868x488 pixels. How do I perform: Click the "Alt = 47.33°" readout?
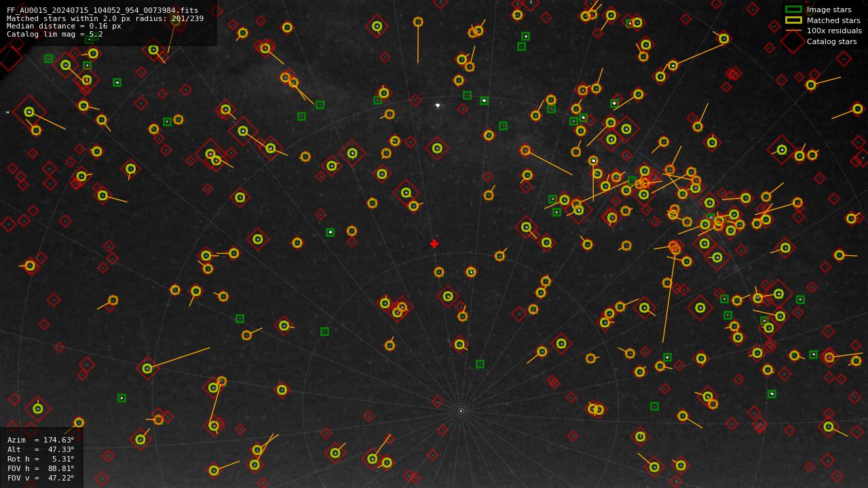pos(41,449)
